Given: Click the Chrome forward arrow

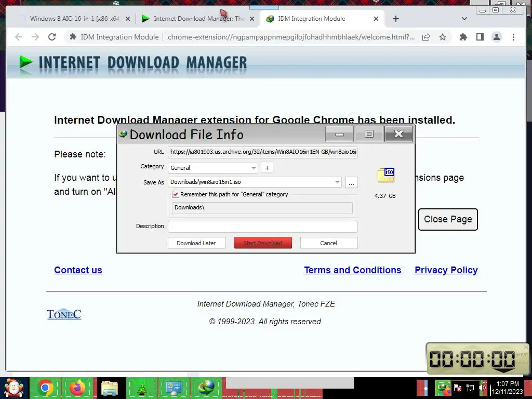Looking at the screenshot, I should point(35,37).
